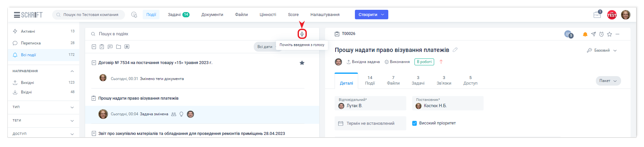This screenshot has width=644, height=147.
Task: Filter events by folder icon
Action: [119, 47]
